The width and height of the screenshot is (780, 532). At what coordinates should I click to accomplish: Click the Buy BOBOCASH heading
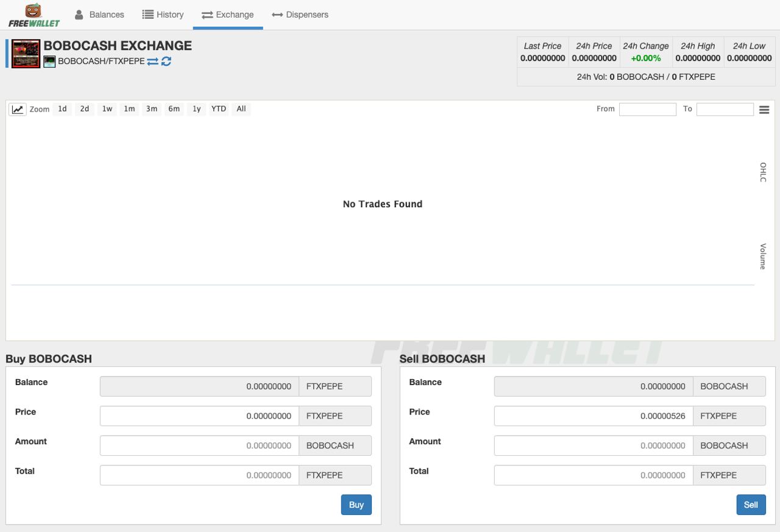click(x=49, y=359)
